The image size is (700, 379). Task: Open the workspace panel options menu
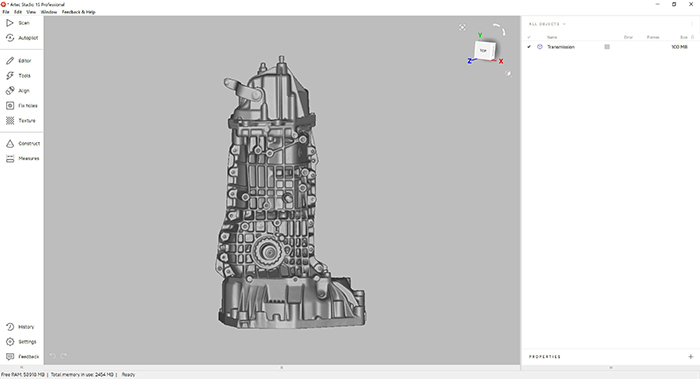(x=692, y=24)
